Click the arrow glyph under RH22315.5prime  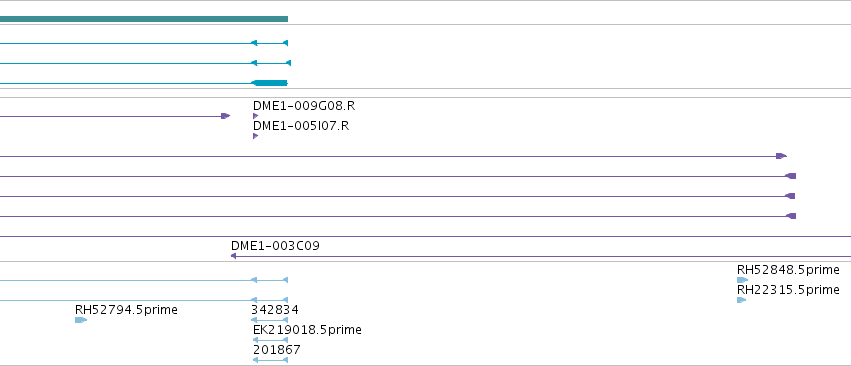[x=741, y=300]
